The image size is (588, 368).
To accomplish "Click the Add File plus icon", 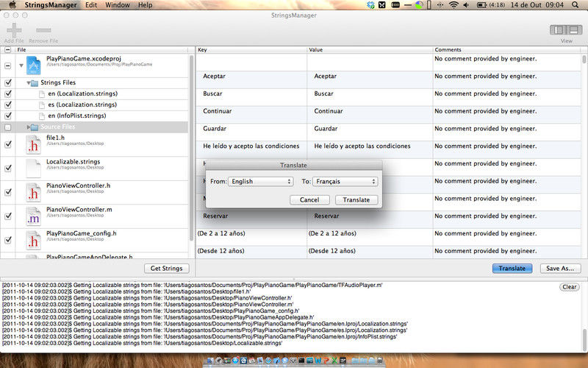I will [x=14, y=30].
